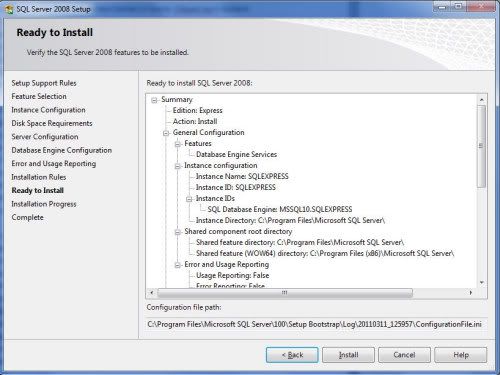Select the 'Shared feature directory' row
The image size is (500, 375).
pos(300,242)
